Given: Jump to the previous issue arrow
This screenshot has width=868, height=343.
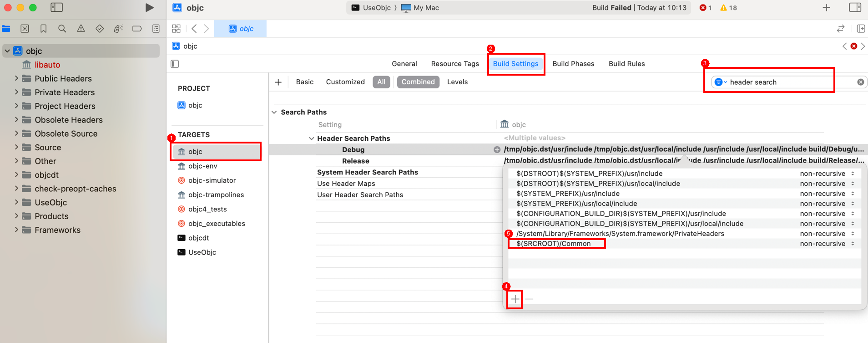Looking at the screenshot, I should [845, 46].
